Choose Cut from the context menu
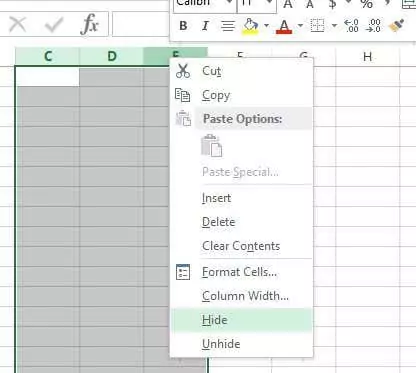416x373 pixels. 242,71
